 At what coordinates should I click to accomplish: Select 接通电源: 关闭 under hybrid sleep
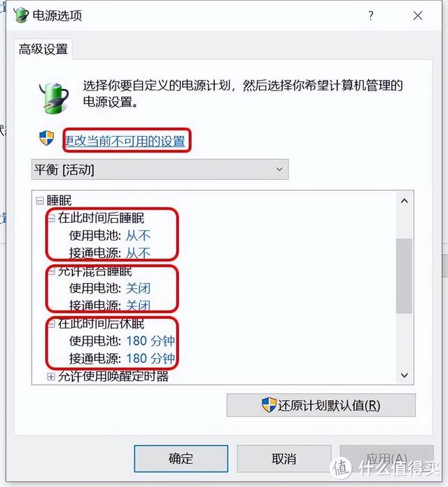(x=110, y=306)
